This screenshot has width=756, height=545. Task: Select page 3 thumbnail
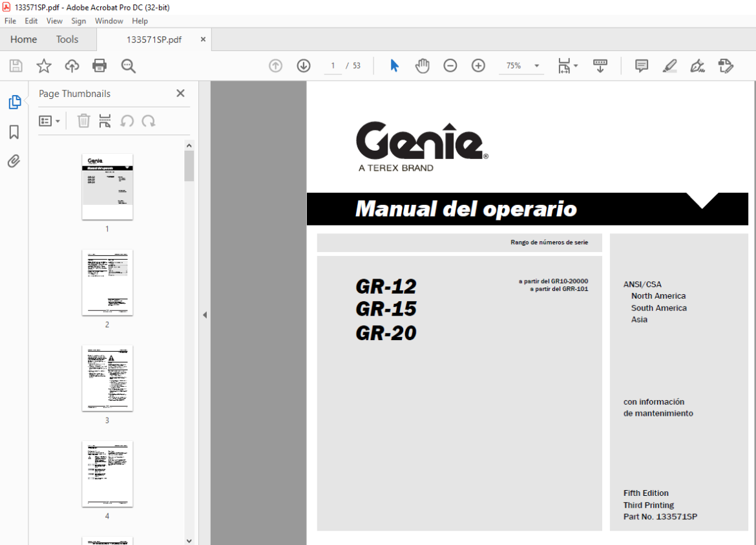(x=107, y=378)
